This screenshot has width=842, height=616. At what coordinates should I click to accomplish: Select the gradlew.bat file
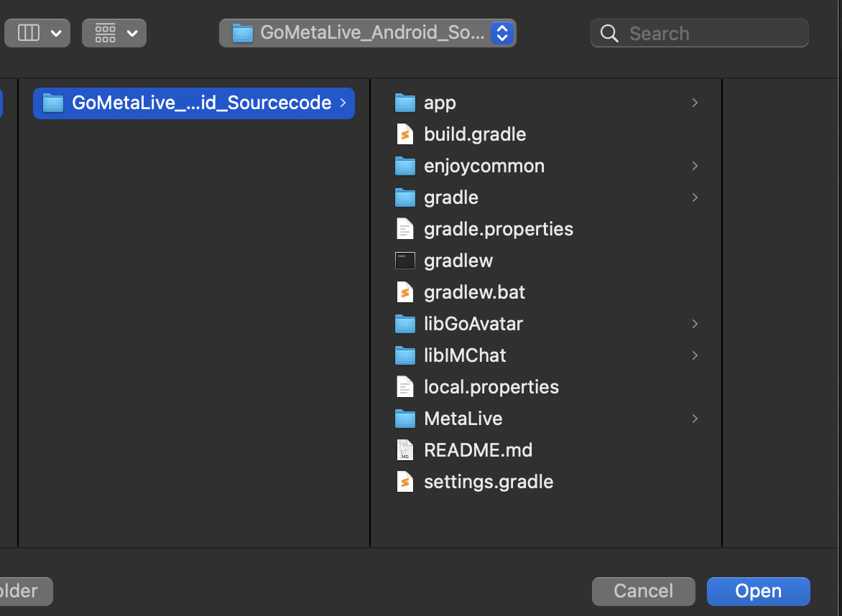tap(474, 292)
